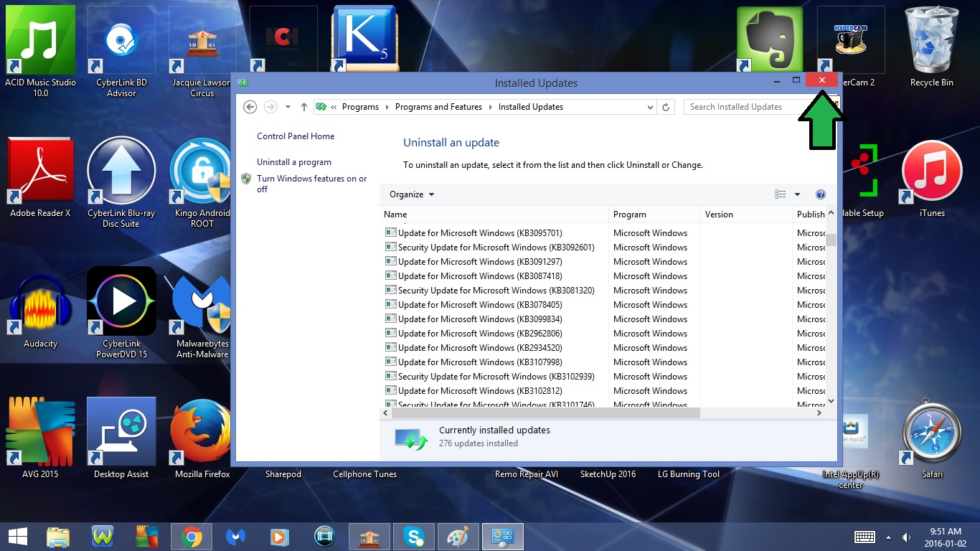Image resolution: width=980 pixels, height=551 pixels.
Task: Refresh the Installed Updates address bar
Action: tap(666, 107)
